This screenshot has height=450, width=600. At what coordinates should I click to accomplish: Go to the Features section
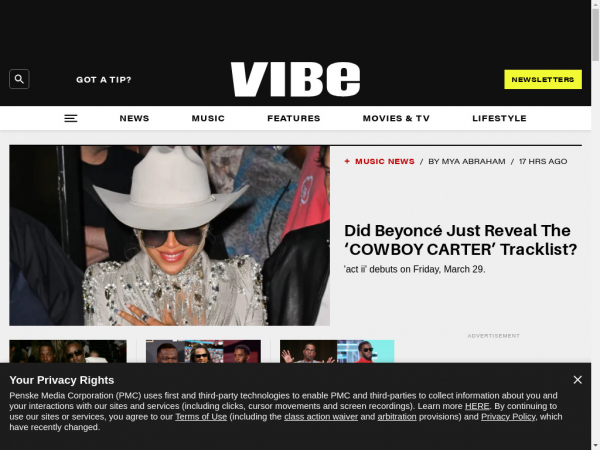coord(293,118)
